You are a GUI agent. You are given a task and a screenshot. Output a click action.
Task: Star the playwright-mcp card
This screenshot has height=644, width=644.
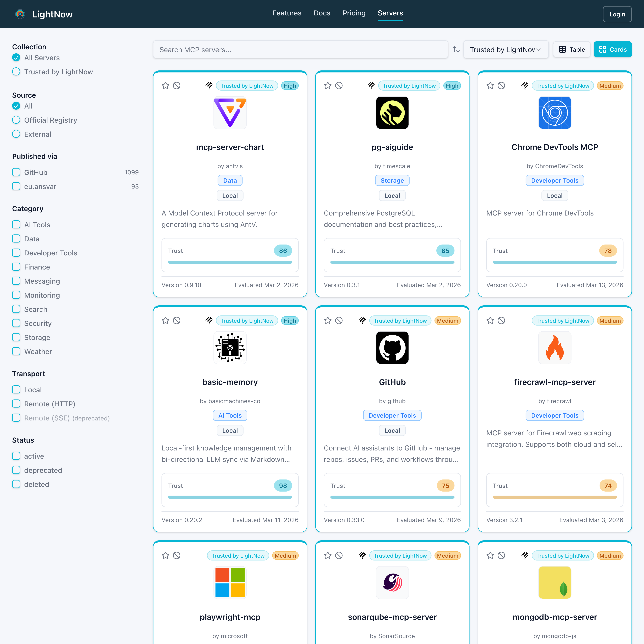pos(166,556)
